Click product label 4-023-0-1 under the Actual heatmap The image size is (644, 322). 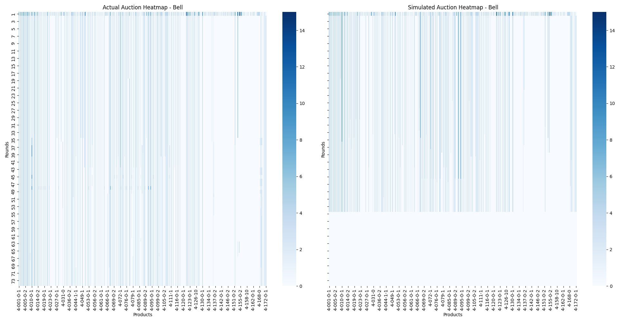coord(51,300)
